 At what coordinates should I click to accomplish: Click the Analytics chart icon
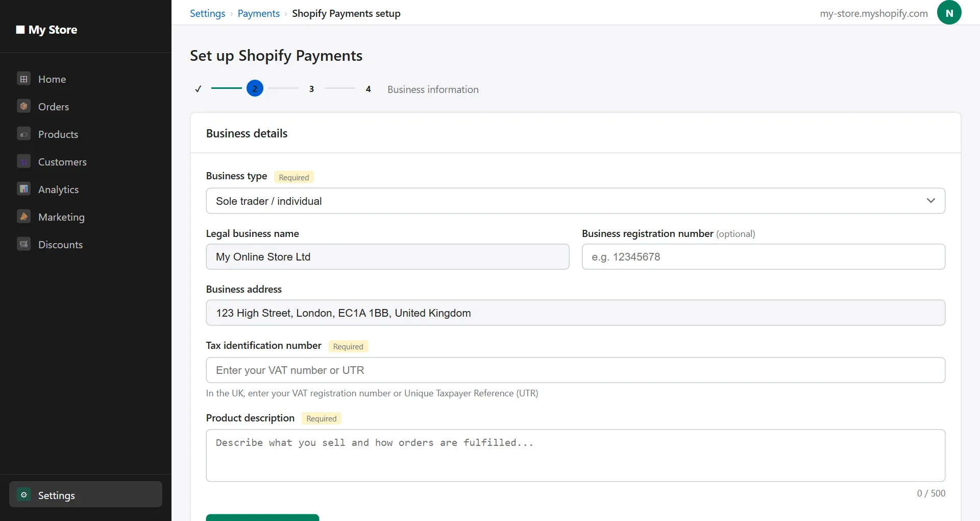tap(23, 190)
